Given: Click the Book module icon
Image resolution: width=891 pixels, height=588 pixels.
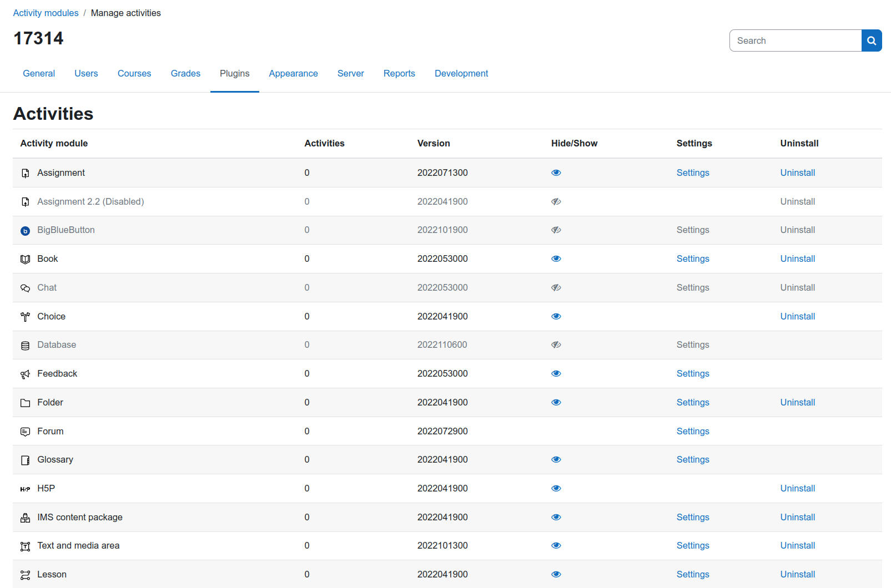Looking at the screenshot, I should (x=25, y=259).
